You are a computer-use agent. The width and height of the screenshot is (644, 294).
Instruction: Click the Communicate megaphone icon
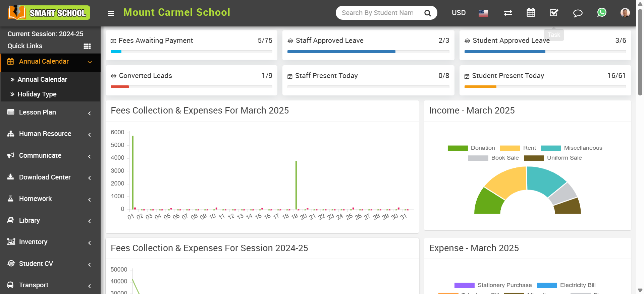[11, 155]
